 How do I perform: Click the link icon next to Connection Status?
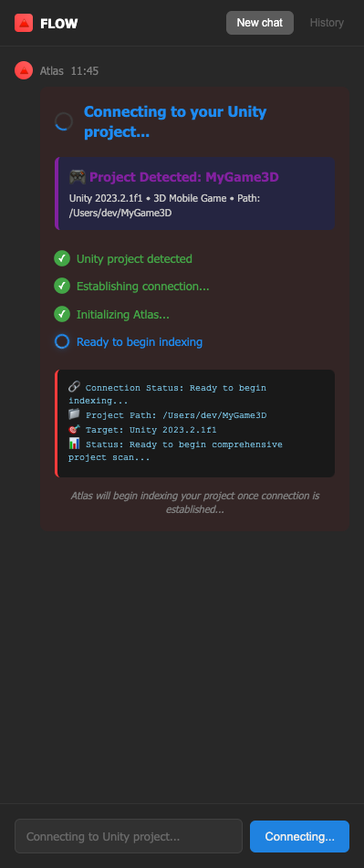(74, 387)
